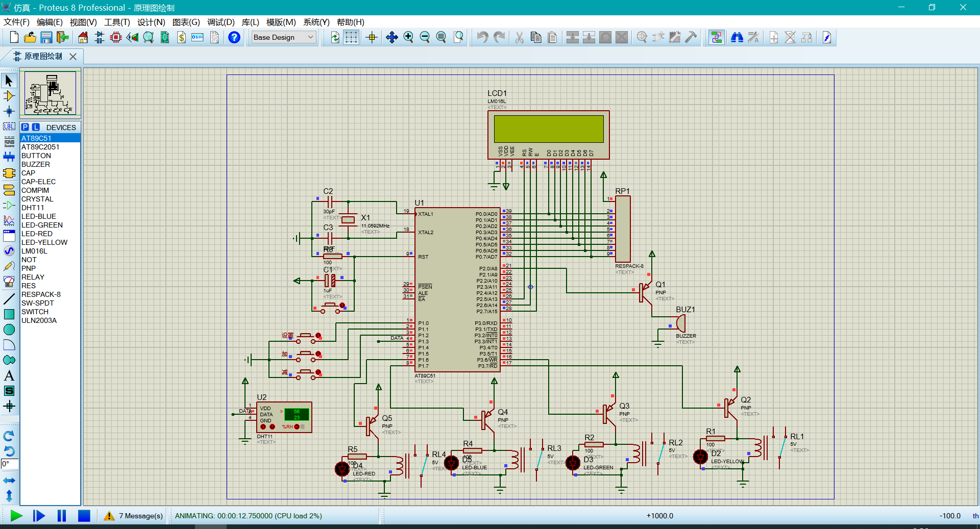
Task: Open the 工具(T) menu
Action: point(117,22)
